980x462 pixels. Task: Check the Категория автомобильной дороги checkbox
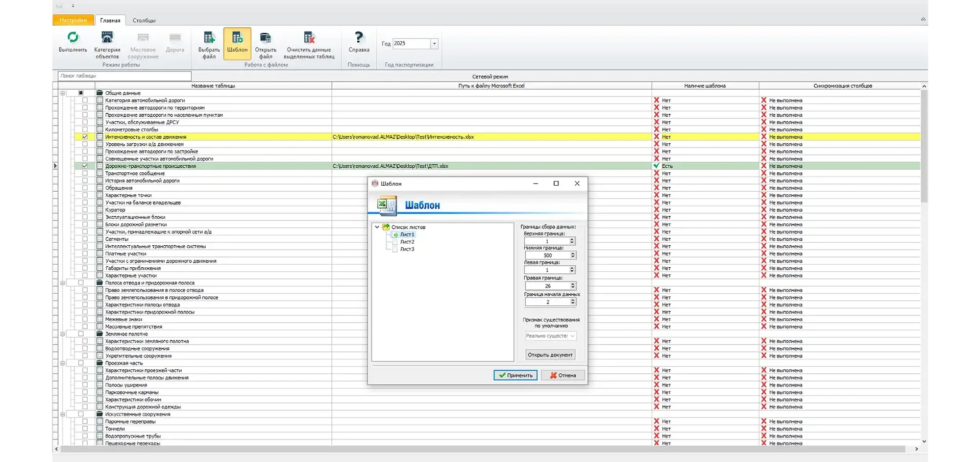click(x=85, y=100)
